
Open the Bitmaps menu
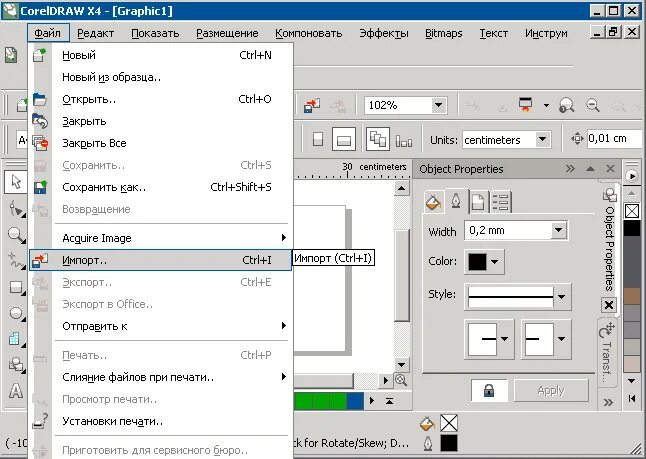click(444, 33)
